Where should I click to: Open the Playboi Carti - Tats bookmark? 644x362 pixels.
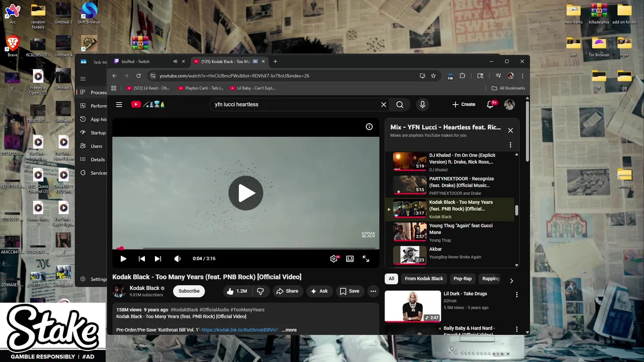tap(201, 88)
